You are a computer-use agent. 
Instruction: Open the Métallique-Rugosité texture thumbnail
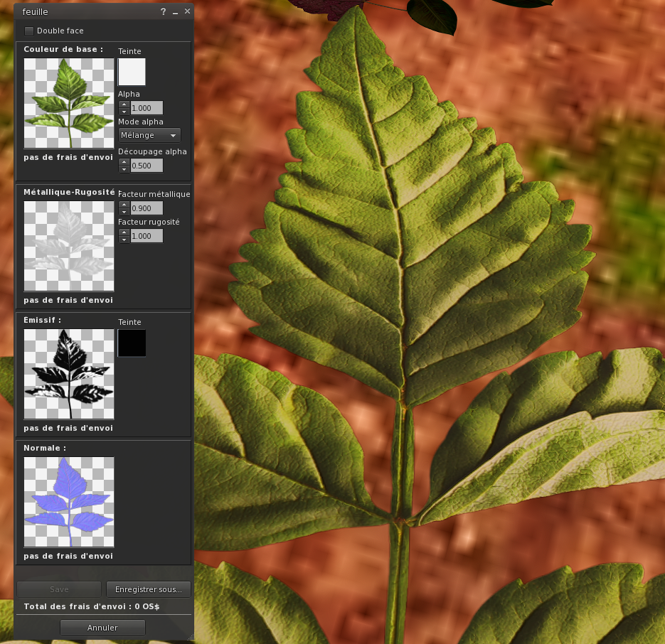69,246
